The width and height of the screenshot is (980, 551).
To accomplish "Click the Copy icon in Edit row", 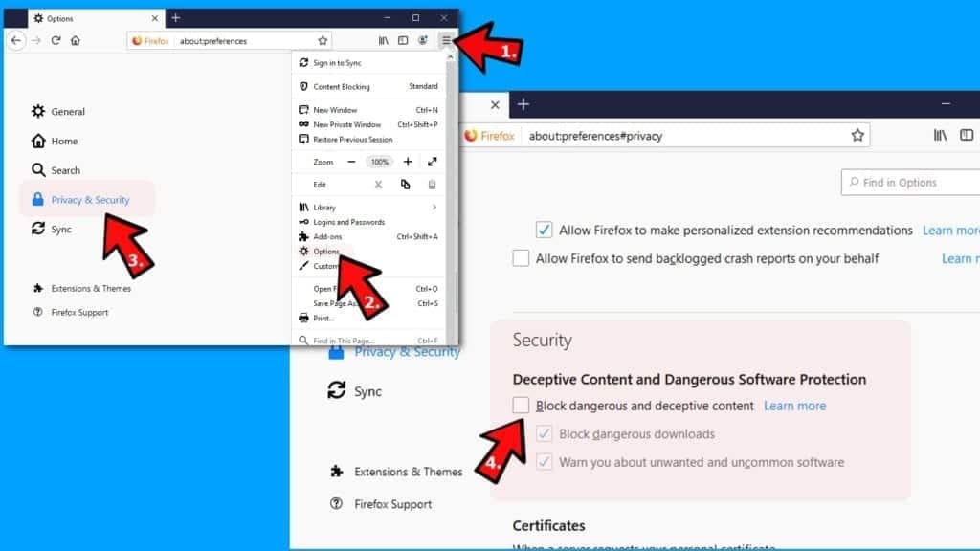I will 405,185.
